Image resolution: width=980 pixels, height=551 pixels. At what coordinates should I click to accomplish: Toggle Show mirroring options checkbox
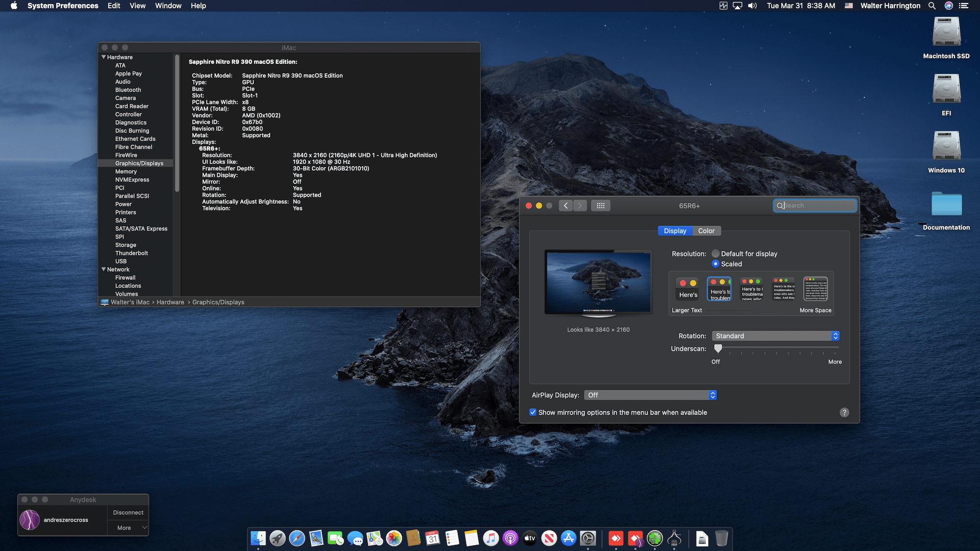pos(533,412)
